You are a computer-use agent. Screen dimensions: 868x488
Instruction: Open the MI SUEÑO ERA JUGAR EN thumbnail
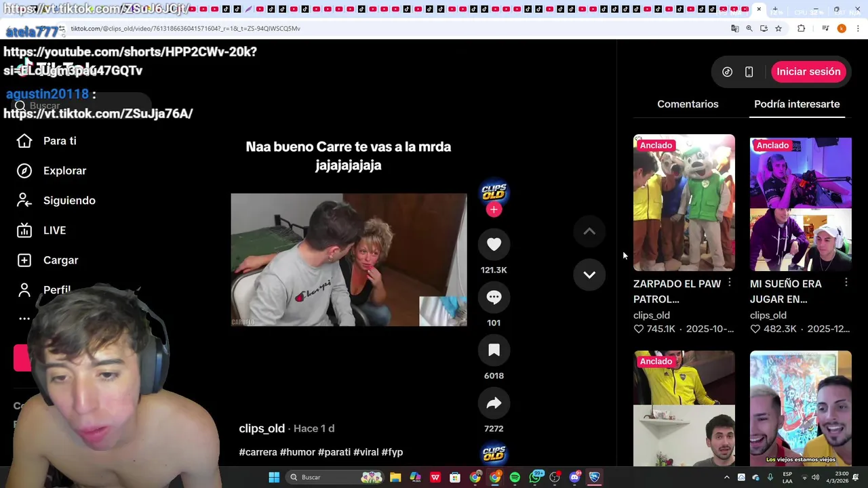(x=801, y=203)
